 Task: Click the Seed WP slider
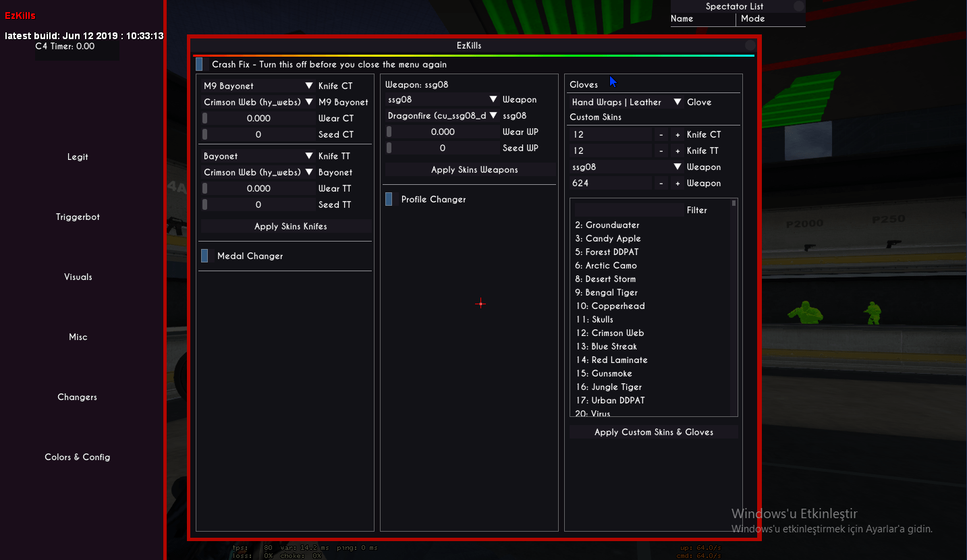point(443,148)
